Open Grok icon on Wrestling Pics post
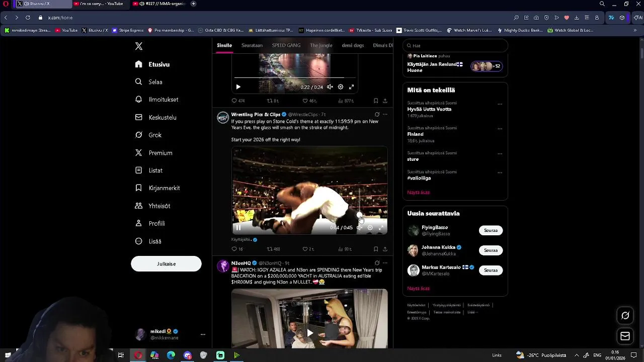Viewport: 644px width, 362px height. (x=377, y=115)
